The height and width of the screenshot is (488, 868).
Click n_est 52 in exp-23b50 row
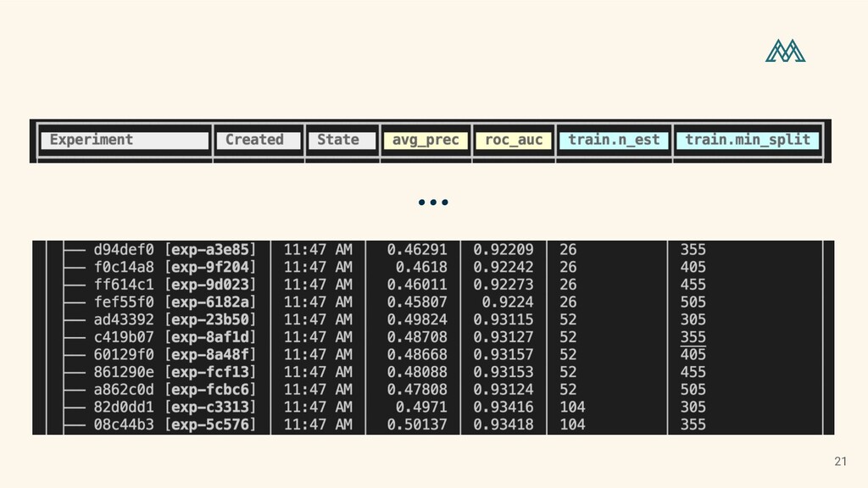tap(568, 319)
